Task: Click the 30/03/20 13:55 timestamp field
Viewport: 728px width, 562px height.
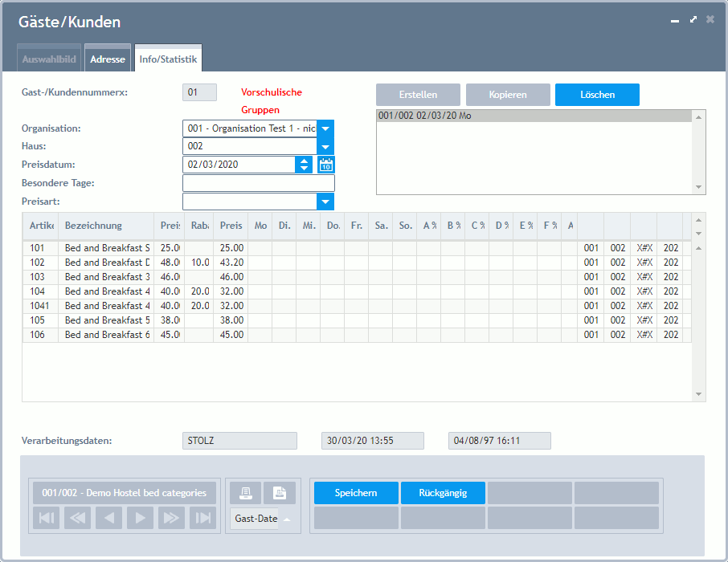Action: 372,441
